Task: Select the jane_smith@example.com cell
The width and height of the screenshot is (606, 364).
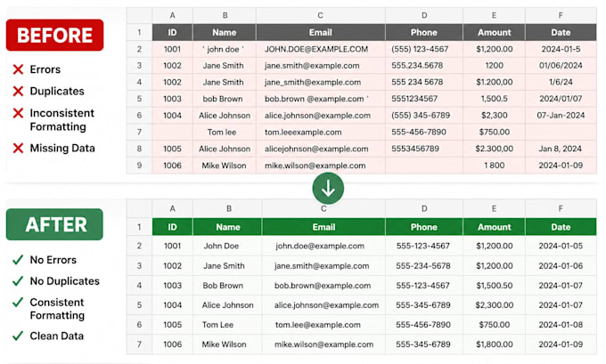Action: [x=321, y=82]
